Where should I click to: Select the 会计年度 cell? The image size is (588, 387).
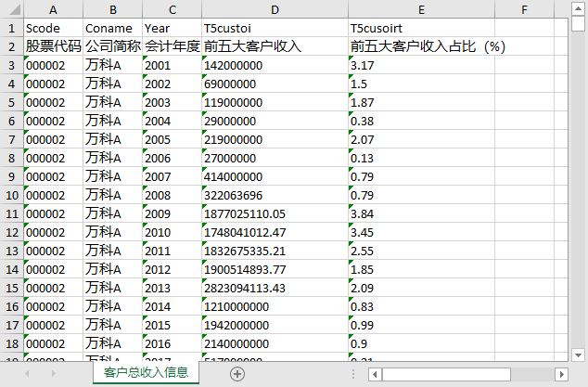(173, 46)
